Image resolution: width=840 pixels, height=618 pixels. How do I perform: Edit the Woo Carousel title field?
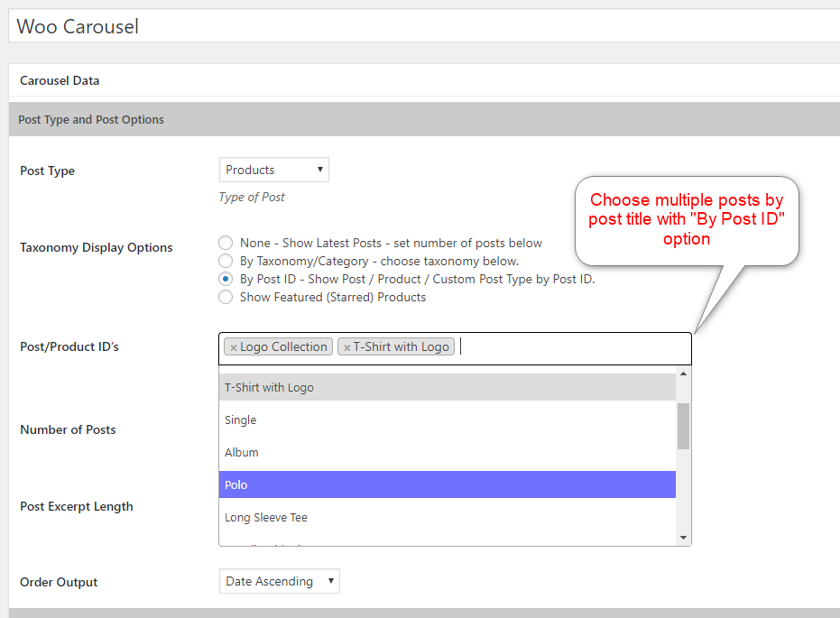pyautogui.click(x=424, y=26)
